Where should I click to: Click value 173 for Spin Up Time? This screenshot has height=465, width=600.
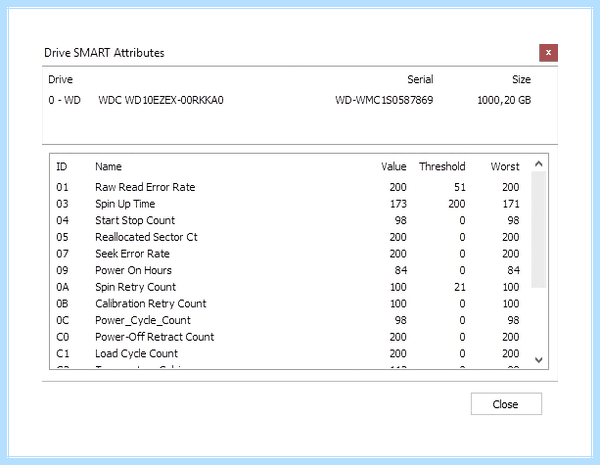point(398,204)
